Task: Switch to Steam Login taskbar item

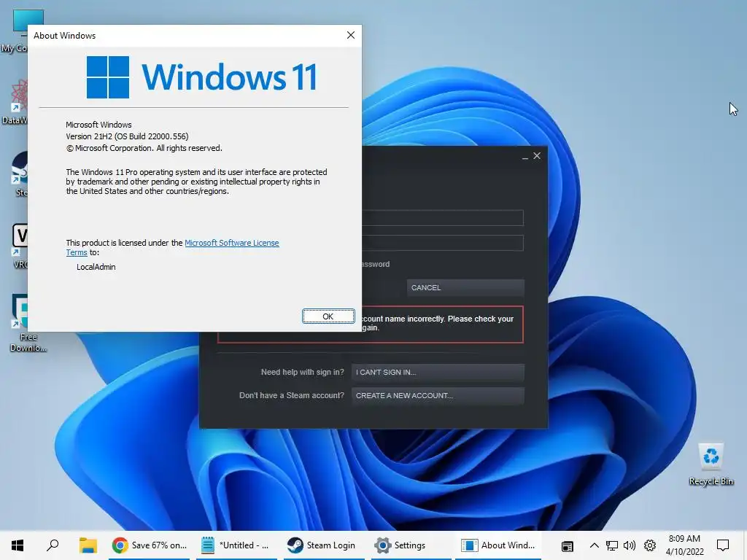Action: point(325,545)
